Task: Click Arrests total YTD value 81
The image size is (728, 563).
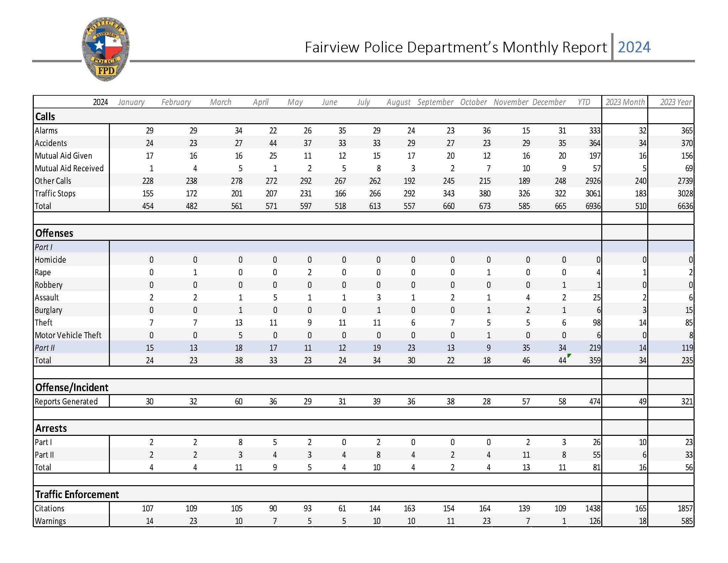Action: pos(596,467)
